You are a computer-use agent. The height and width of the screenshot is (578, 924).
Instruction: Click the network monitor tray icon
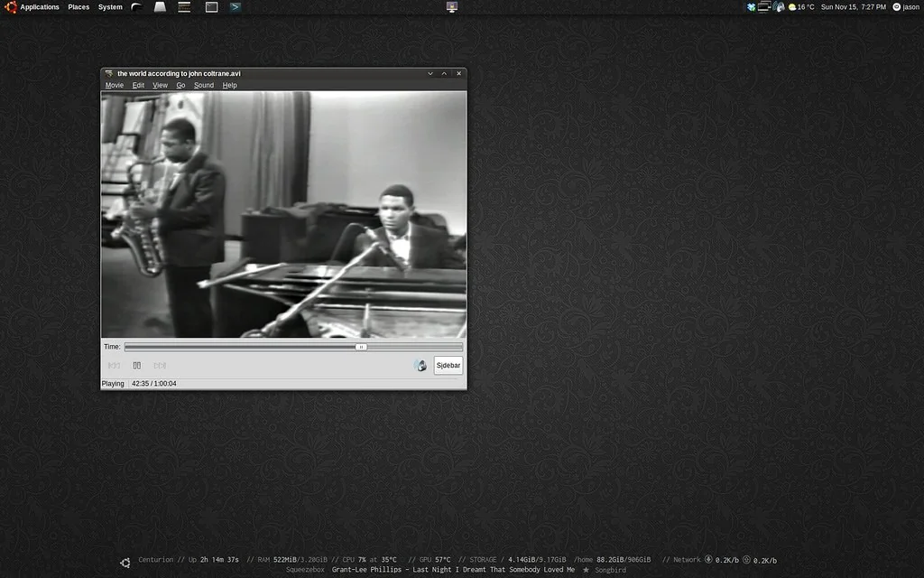point(764,7)
